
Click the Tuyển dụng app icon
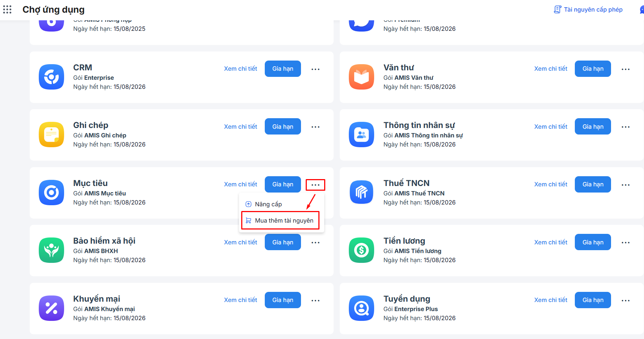click(x=361, y=308)
